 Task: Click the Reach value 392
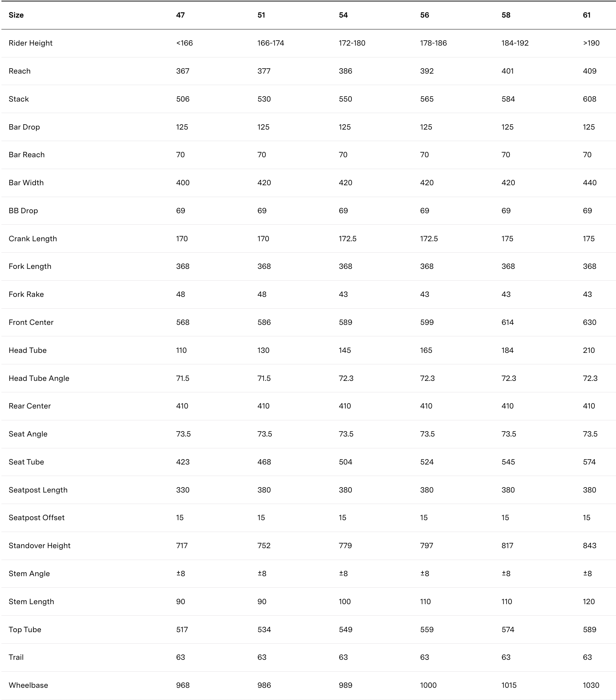[427, 71]
